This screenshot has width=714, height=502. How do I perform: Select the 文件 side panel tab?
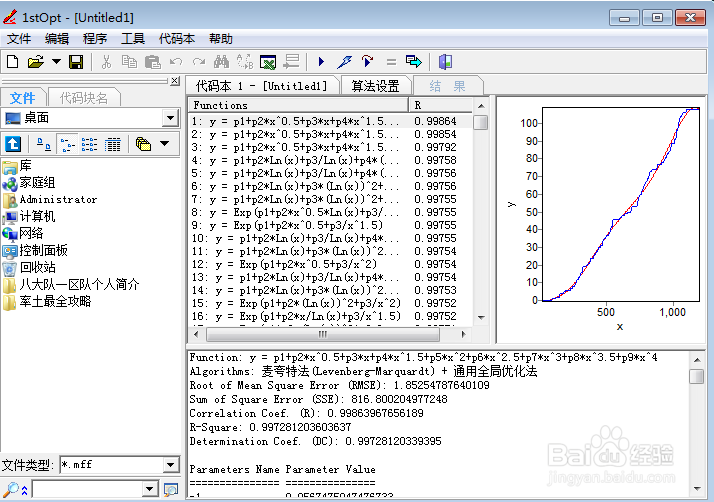point(22,97)
